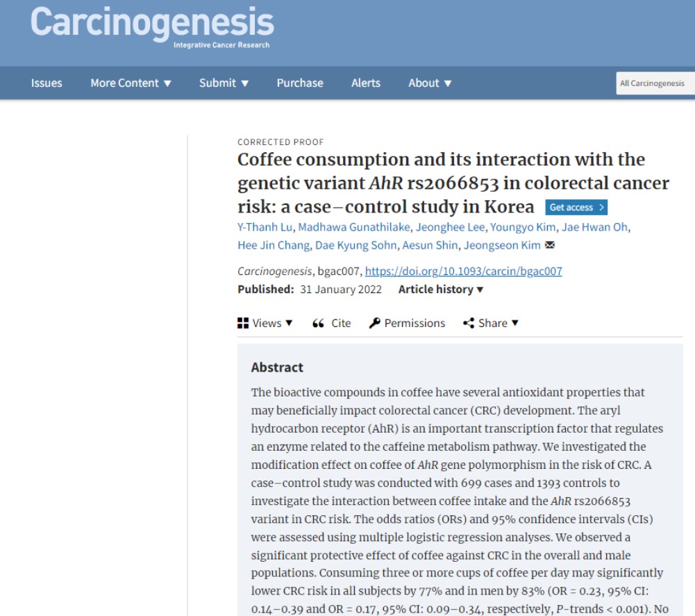The image size is (695, 616).
Task: Expand the About menu
Action: pos(430,83)
